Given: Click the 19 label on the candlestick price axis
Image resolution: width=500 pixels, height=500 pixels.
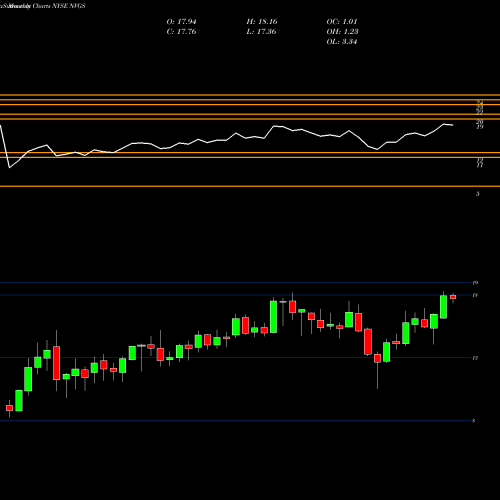Looking at the screenshot, I should coord(475,283).
